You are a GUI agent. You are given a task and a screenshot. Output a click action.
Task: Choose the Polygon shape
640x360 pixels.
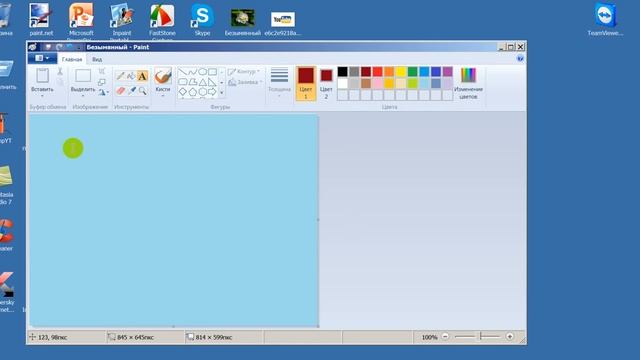click(193, 82)
